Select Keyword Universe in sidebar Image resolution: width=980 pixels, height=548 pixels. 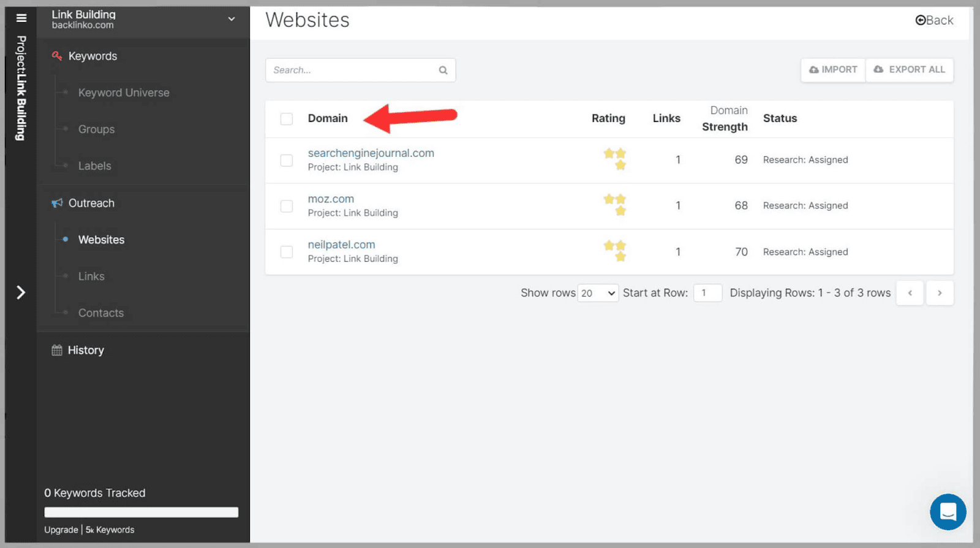(124, 93)
